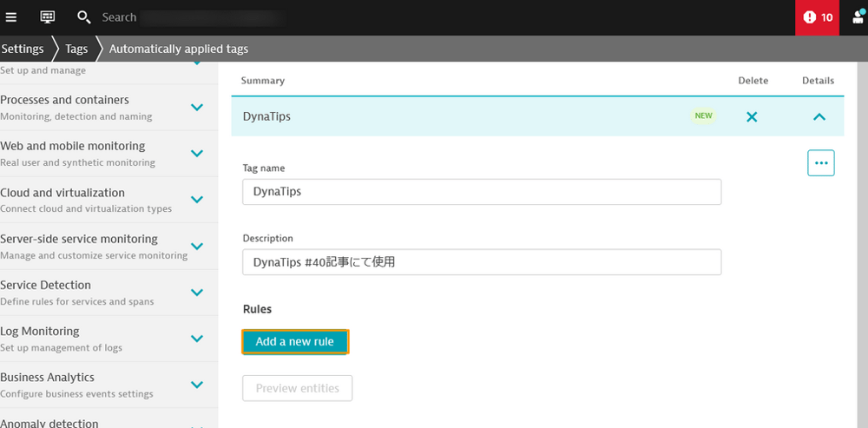
Task: Select Automatically applied tags breadcrumb
Action: click(178, 49)
